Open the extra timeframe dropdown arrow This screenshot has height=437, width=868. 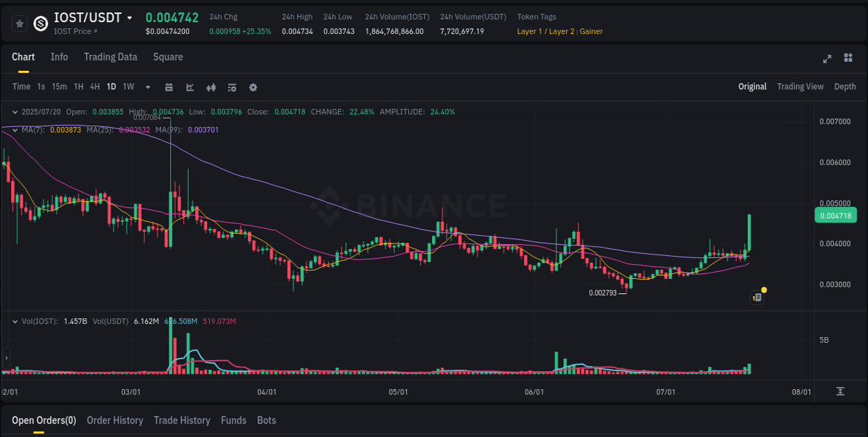(147, 87)
